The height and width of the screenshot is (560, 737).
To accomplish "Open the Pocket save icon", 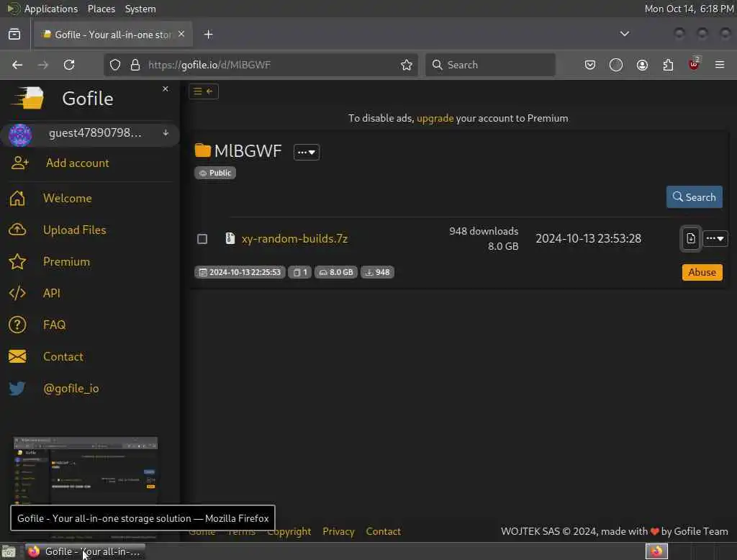I will 590,65.
